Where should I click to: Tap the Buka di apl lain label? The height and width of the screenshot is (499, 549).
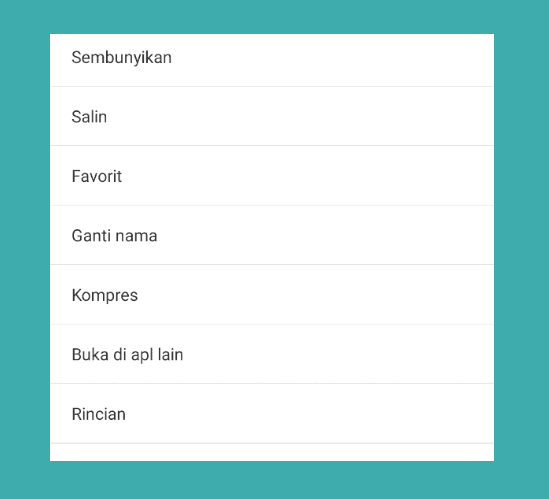click(x=127, y=355)
